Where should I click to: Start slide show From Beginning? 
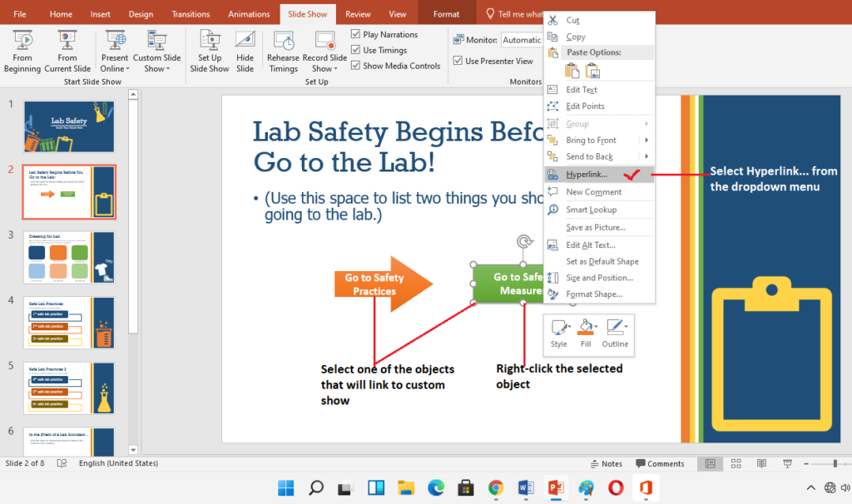coord(22,52)
